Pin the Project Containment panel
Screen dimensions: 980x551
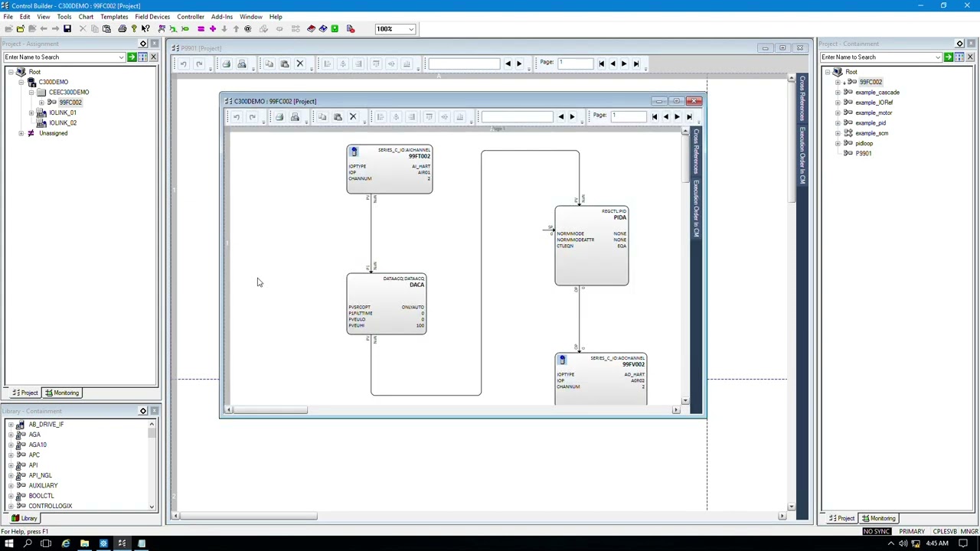pos(959,44)
